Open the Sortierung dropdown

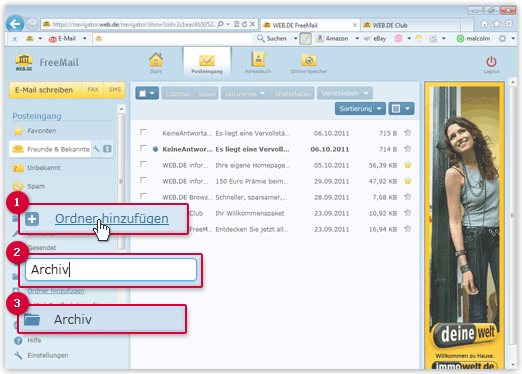point(360,109)
